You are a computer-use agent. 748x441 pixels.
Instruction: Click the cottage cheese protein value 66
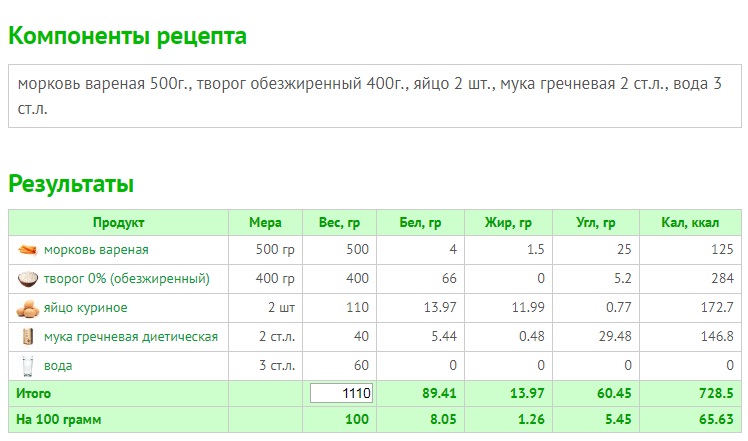tap(449, 278)
